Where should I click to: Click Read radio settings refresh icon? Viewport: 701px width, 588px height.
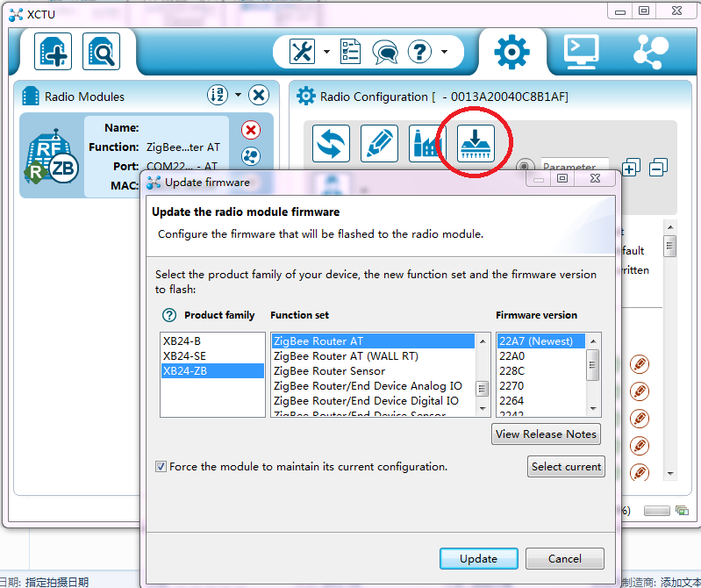click(x=331, y=144)
